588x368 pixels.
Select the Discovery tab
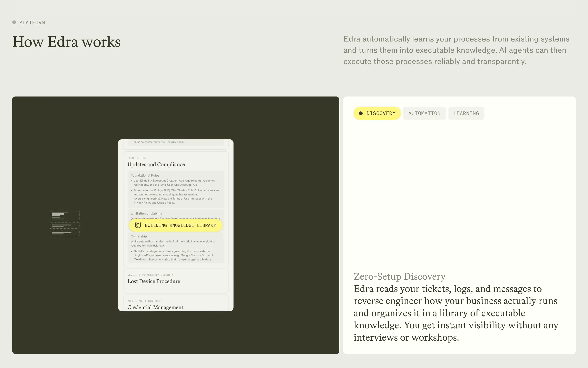point(377,113)
